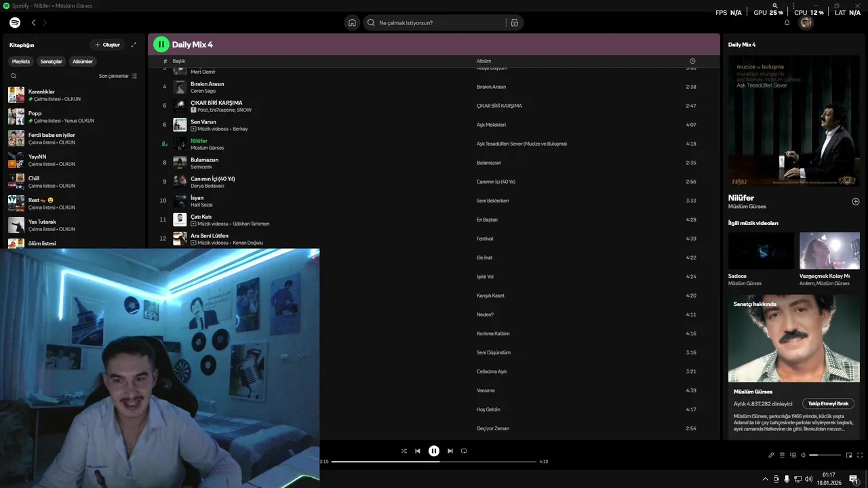Seek on the song progress bar
Screen dimensions: 868x488
click(x=434, y=462)
